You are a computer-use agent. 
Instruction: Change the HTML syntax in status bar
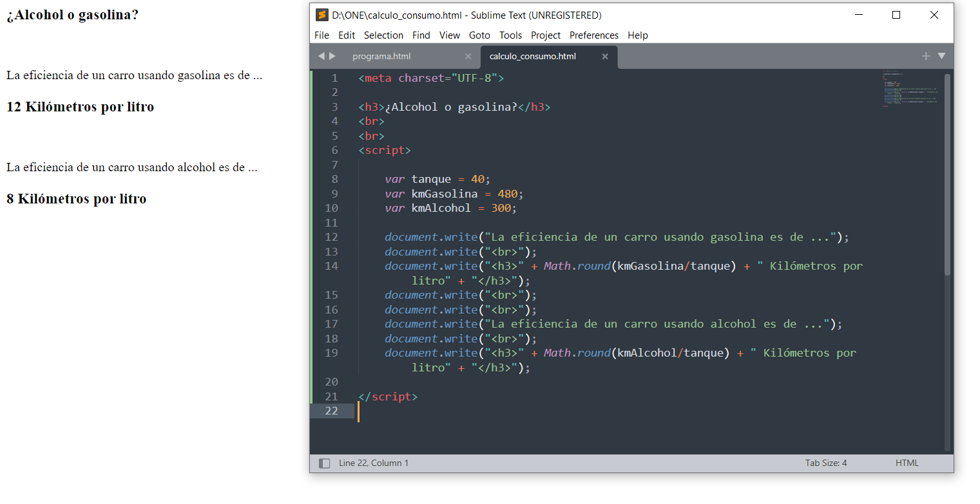pyautogui.click(x=907, y=463)
